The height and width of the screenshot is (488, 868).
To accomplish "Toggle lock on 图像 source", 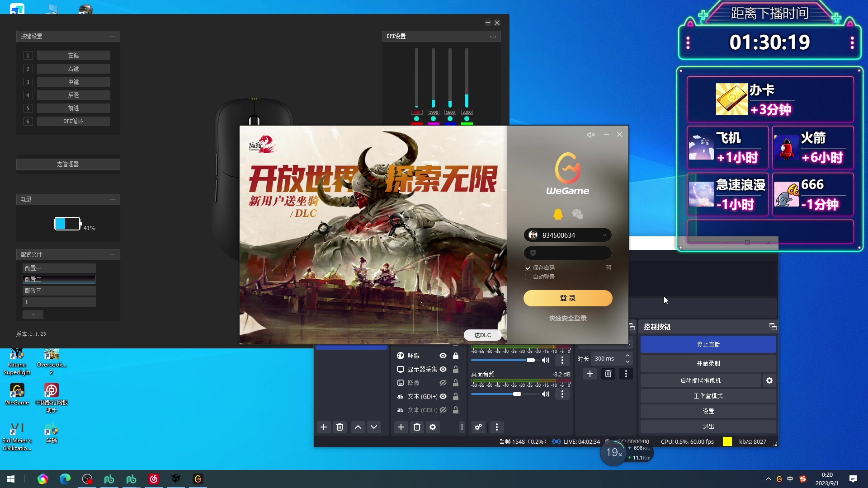I will click(x=456, y=383).
